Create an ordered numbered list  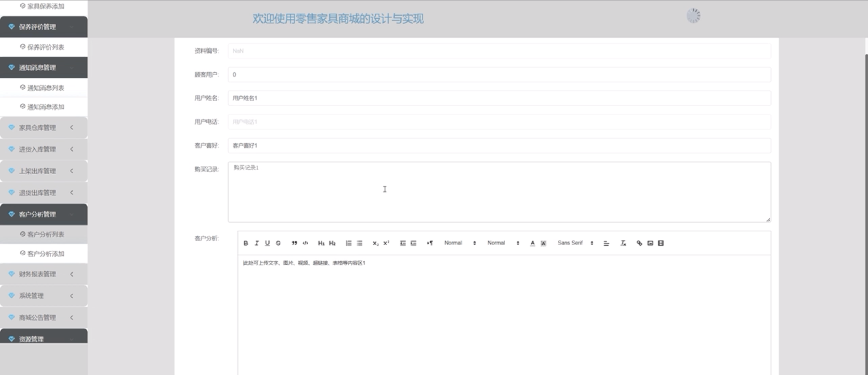tap(349, 243)
